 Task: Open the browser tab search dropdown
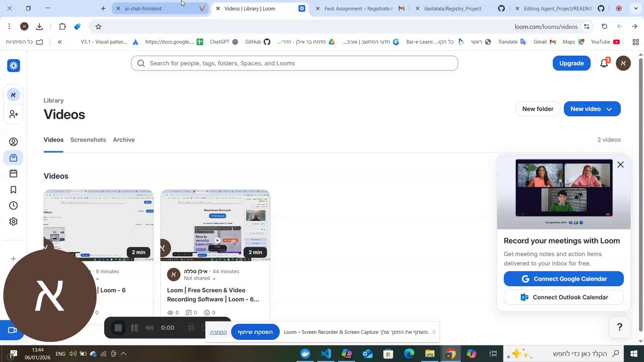pyautogui.click(x=636, y=9)
